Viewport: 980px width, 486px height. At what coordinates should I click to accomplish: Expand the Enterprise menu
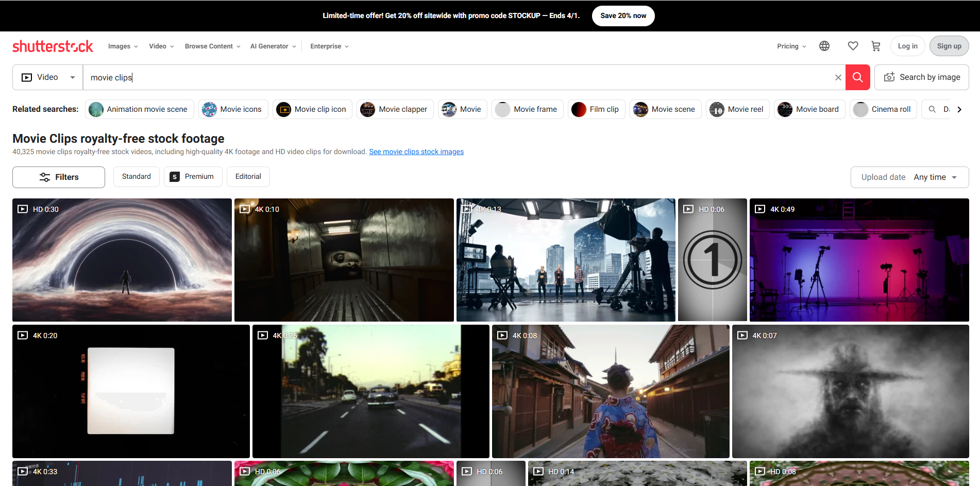point(330,46)
